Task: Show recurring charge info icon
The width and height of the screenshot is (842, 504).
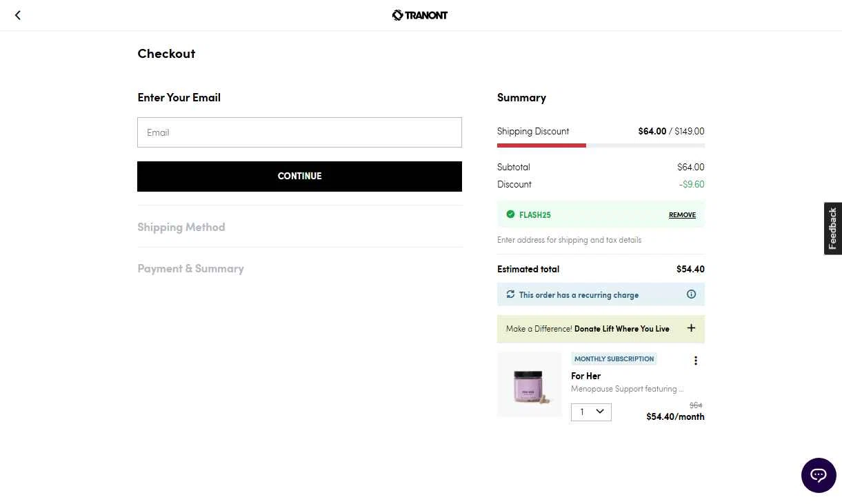Action: 691,294
